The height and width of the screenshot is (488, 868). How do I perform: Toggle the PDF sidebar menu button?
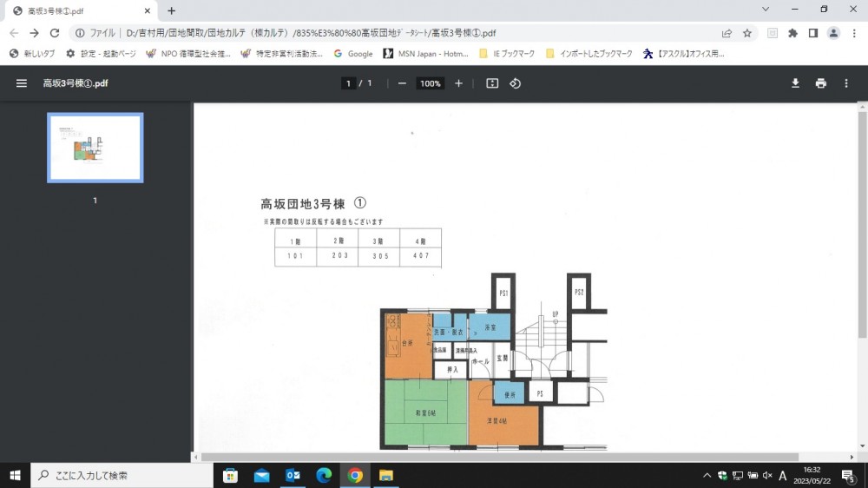(22, 83)
